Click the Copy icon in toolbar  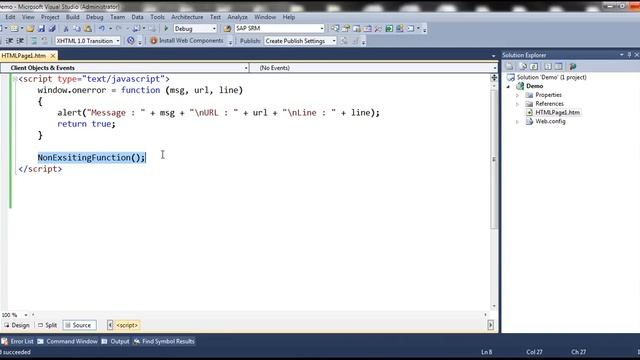pyautogui.click(x=77, y=29)
